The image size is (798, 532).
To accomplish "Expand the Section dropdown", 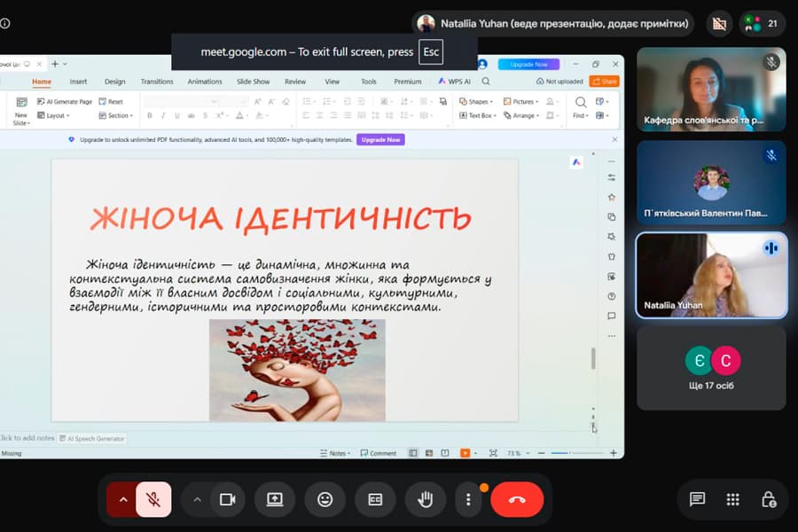I will (115, 115).
